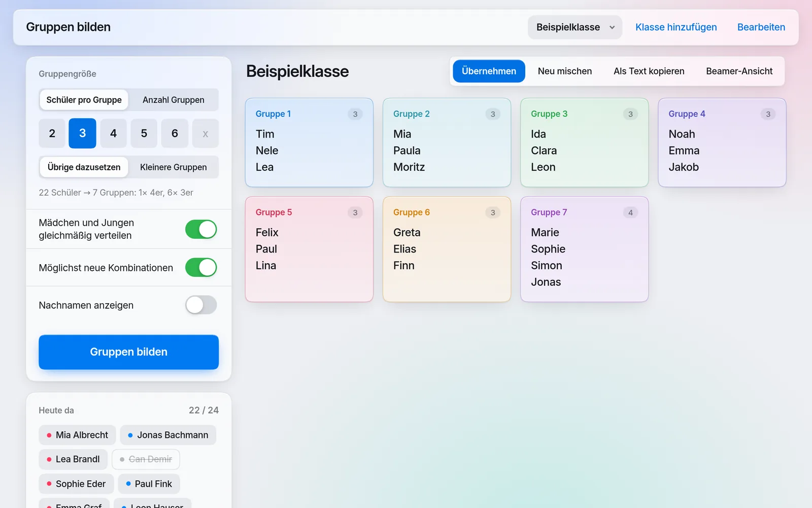Click the name Felix in Gruppe 5
Image resolution: width=812 pixels, height=508 pixels.
(x=267, y=233)
